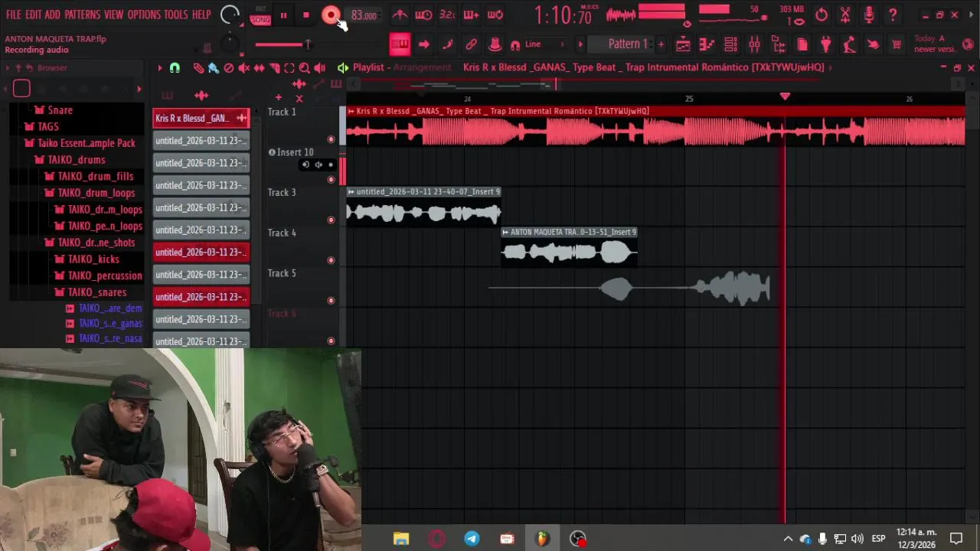Viewport: 980px width, 551px height.
Task: Open the Piano roll view icon
Action: 707,44
